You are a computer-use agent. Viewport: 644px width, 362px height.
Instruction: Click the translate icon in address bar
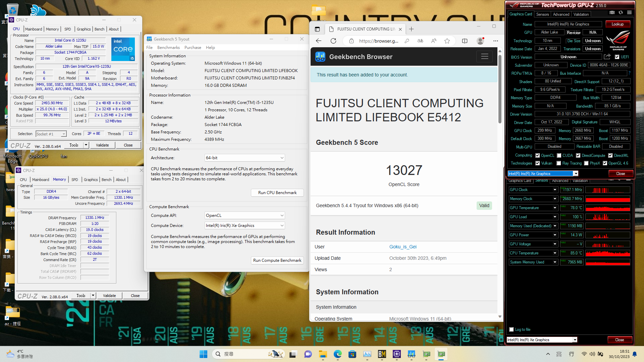click(420, 41)
